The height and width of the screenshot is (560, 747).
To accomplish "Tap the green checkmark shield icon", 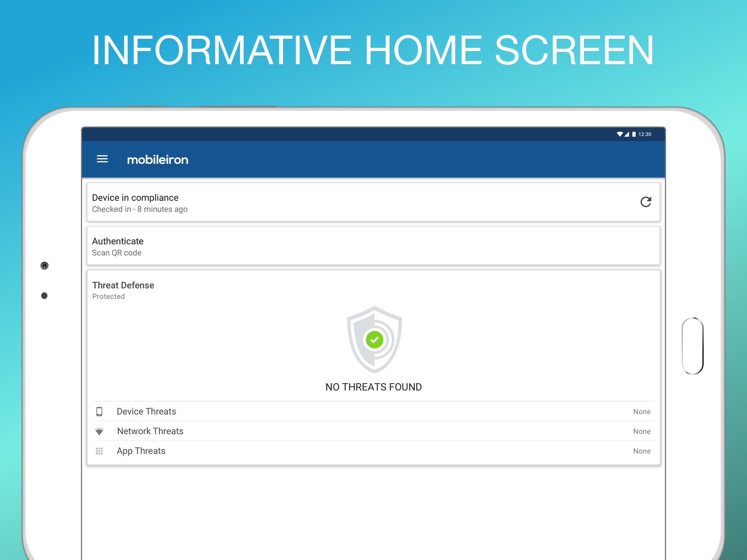I will [374, 339].
